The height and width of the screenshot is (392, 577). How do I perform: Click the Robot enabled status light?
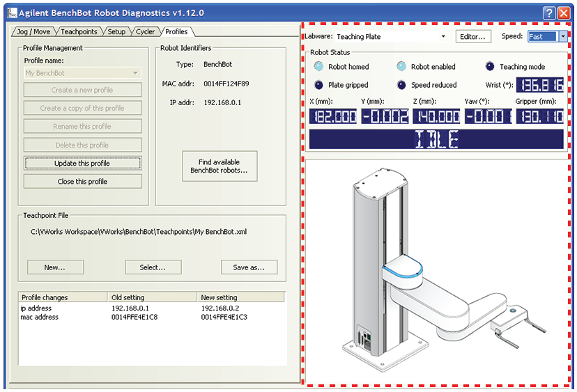tap(401, 67)
